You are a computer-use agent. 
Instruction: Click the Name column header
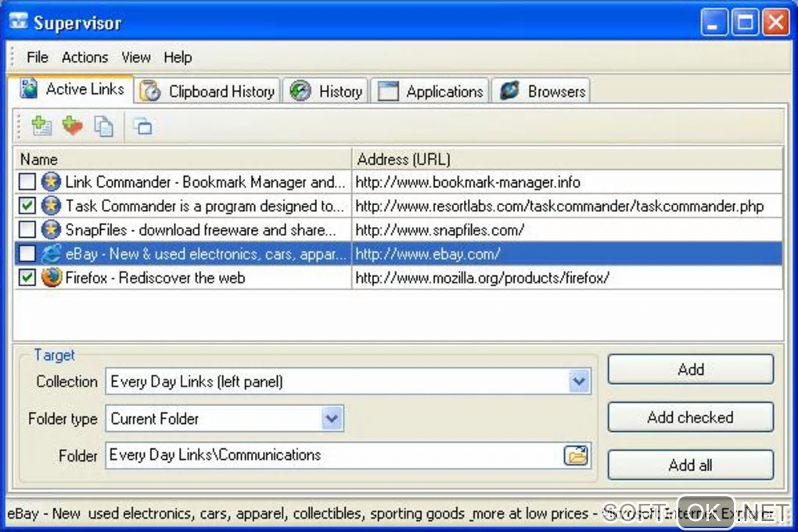[183, 160]
